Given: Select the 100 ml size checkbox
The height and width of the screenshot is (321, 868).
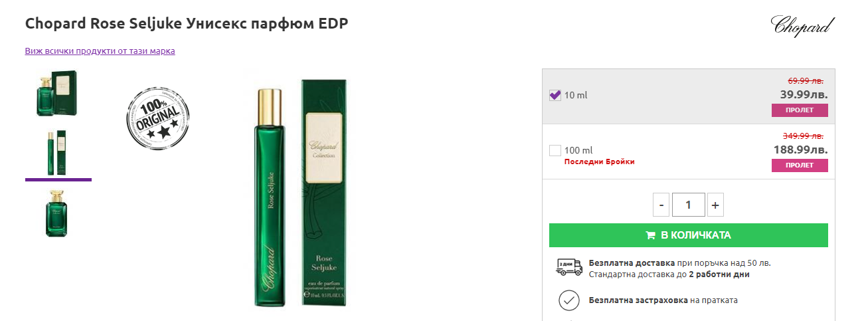Looking at the screenshot, I should tap(555, 151).
